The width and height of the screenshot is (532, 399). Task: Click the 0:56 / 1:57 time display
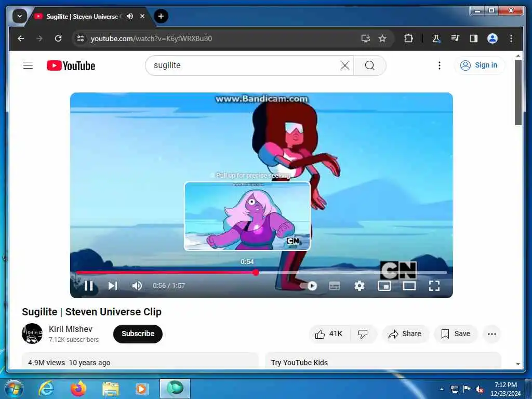169,286
